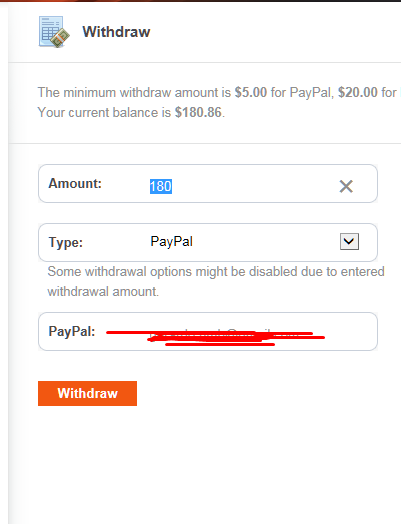Click the PayPal email input field
401x524 pixels.
point(208,332)
